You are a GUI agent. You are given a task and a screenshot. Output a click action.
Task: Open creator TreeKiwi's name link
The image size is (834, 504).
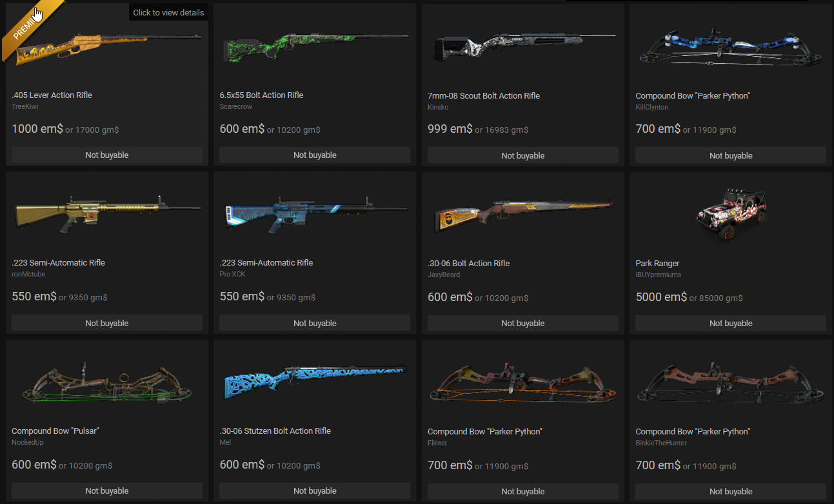point(25,107)
